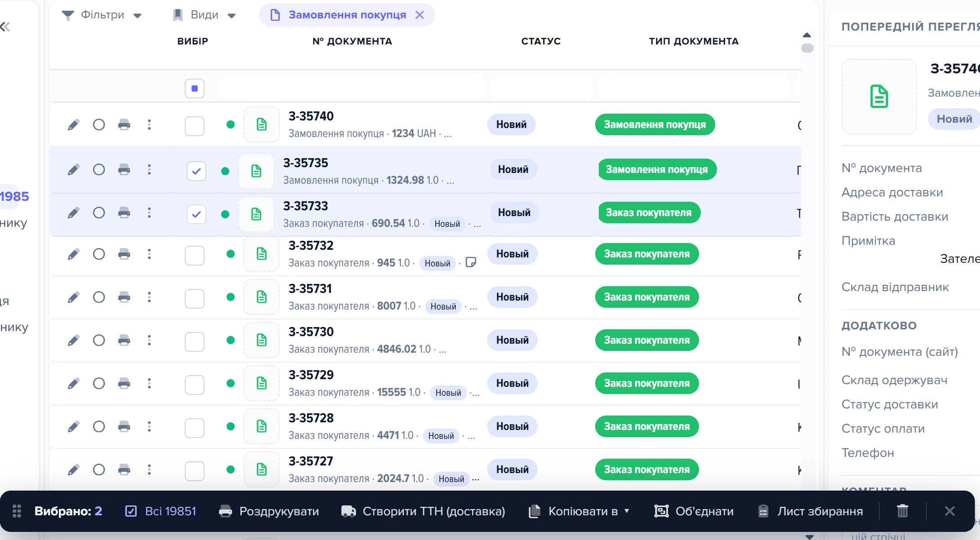The image size is (980, 540).
Task: Sort by СТАТУС column header
Action: [x=541, y=41]
